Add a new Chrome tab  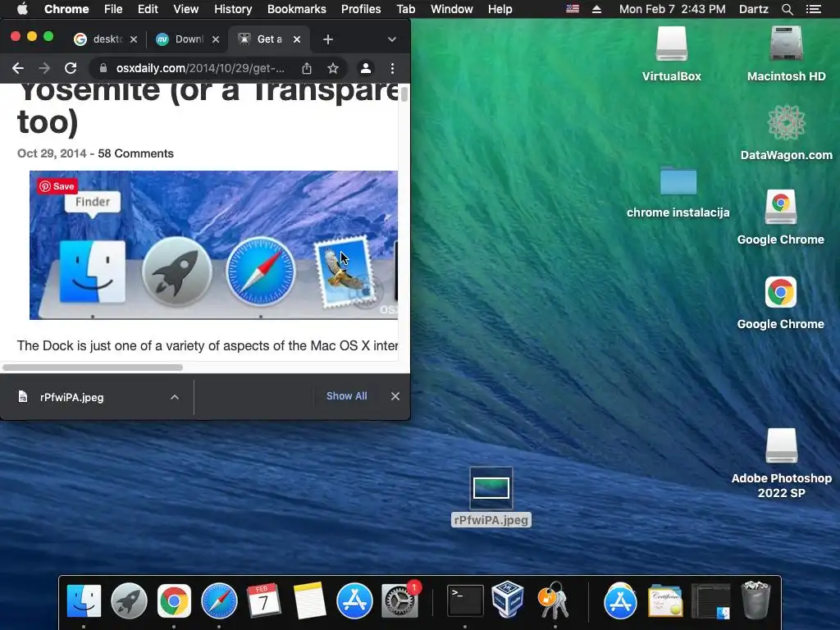point(328,39)
